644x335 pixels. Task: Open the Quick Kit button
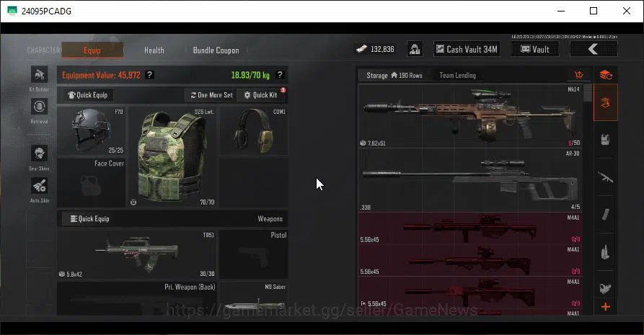(261, 95)
